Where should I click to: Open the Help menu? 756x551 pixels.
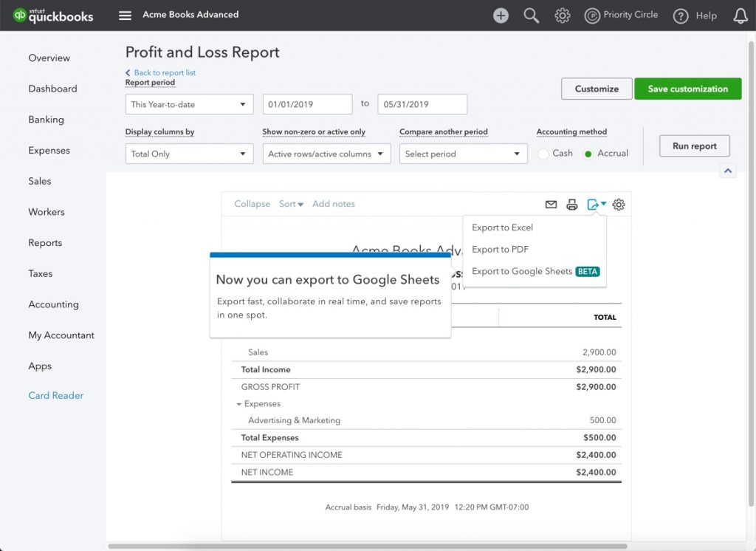tap(695, 16)
